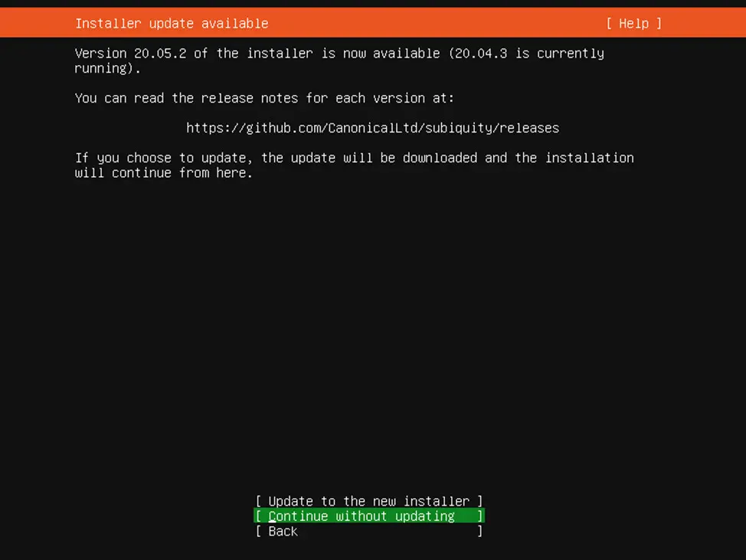746x560 pixels.
Task: Click the cursor under Continue's letter C
Action: (x=272, y=522)
